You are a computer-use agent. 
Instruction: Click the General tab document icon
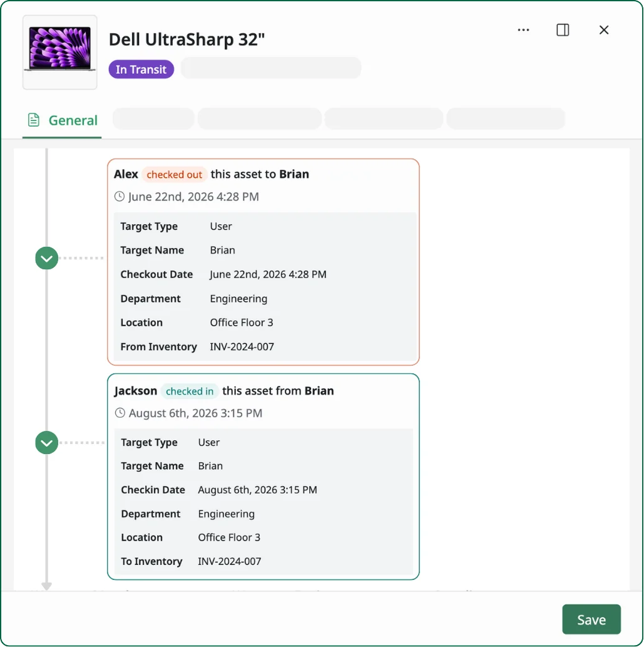pos(34,120)
